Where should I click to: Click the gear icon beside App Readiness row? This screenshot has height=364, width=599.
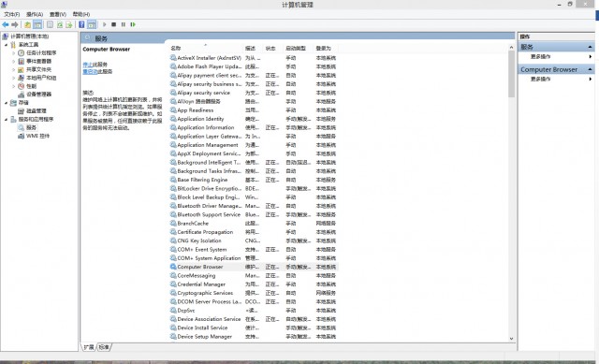point(173,110)
